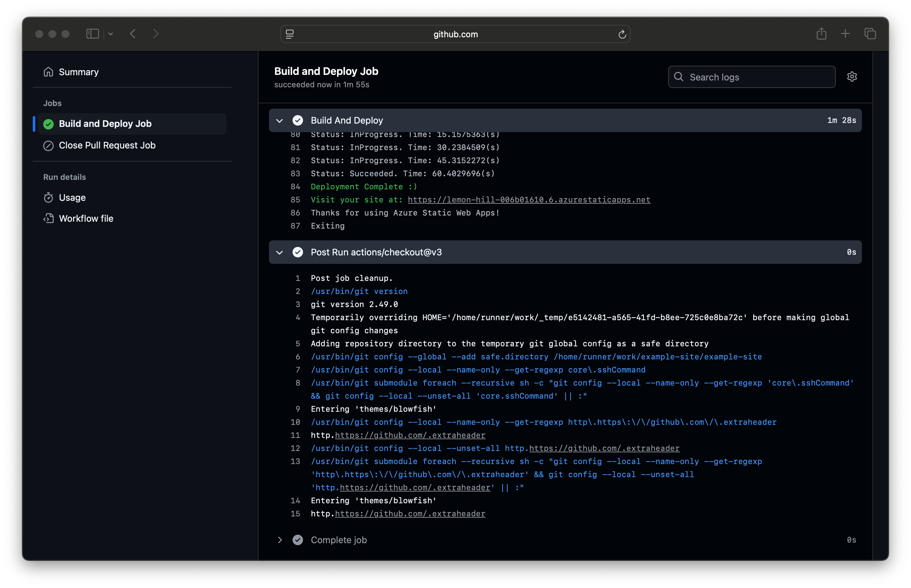Click the Usage stopwatch icon
911x588 pixels.
click(48, 198)
